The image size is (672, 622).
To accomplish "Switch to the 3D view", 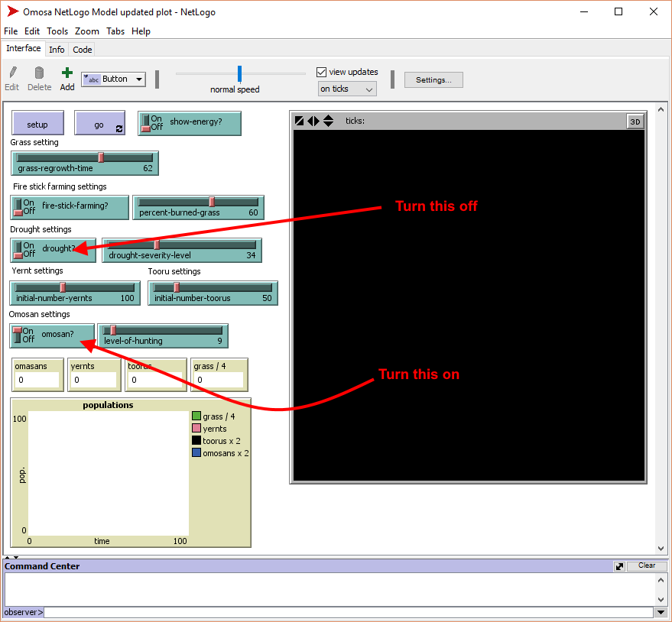I will coord(635,121).
